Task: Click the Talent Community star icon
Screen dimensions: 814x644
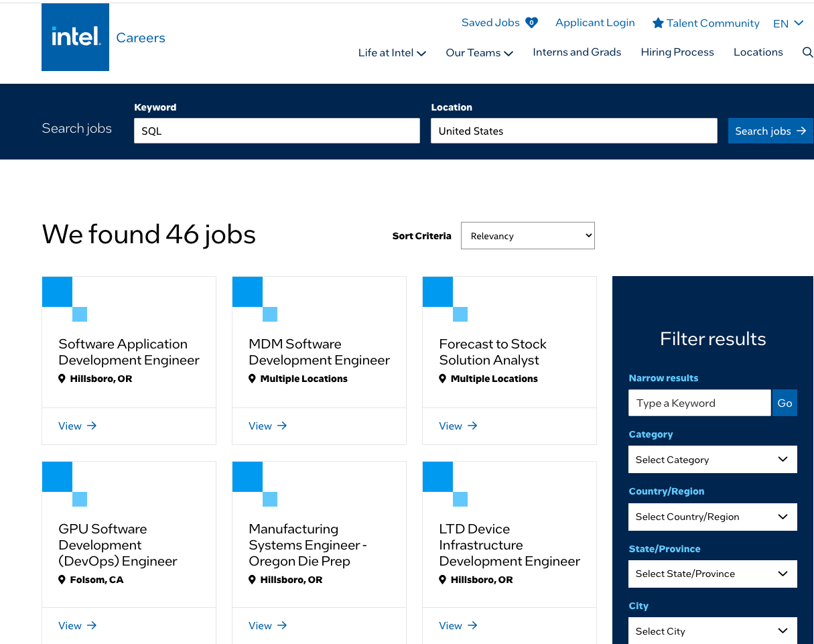Action: (x=658, y=23)
